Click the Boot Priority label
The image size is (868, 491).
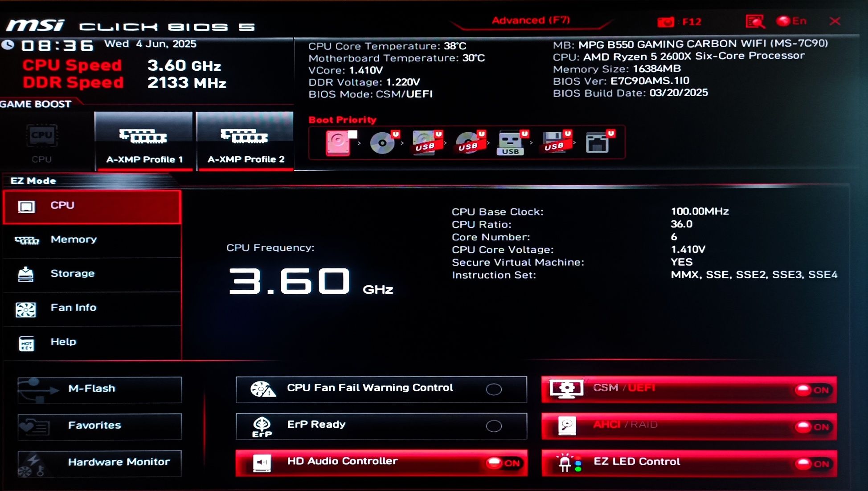pos(342,120)
